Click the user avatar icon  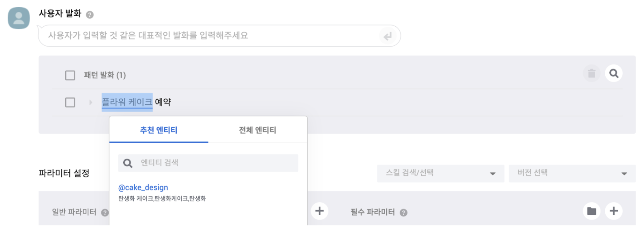click(19, 18)
